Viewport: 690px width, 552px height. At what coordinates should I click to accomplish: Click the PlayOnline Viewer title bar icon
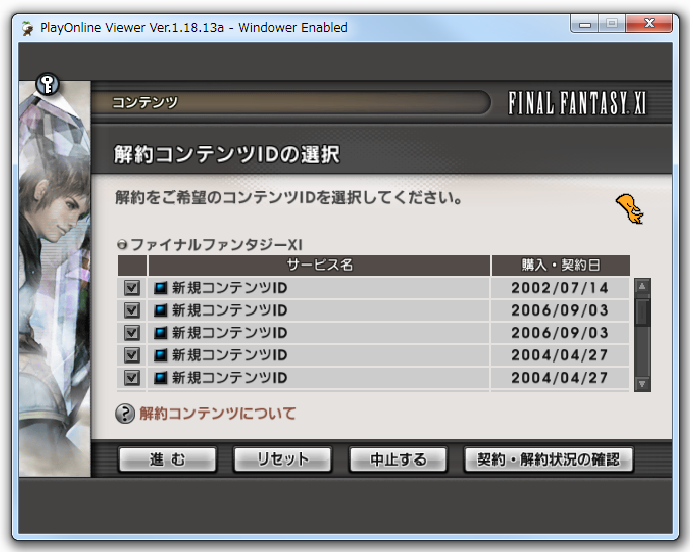tap(26, 28)
